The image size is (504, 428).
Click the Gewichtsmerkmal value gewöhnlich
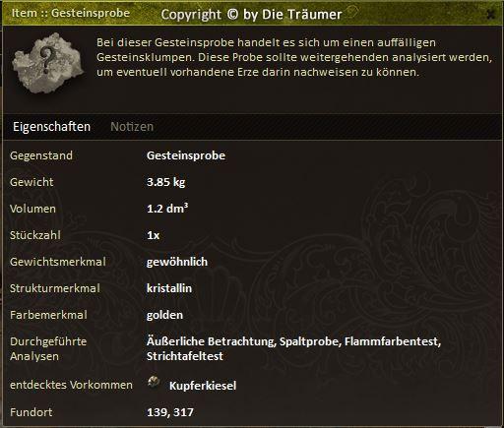tap(177, 262)
